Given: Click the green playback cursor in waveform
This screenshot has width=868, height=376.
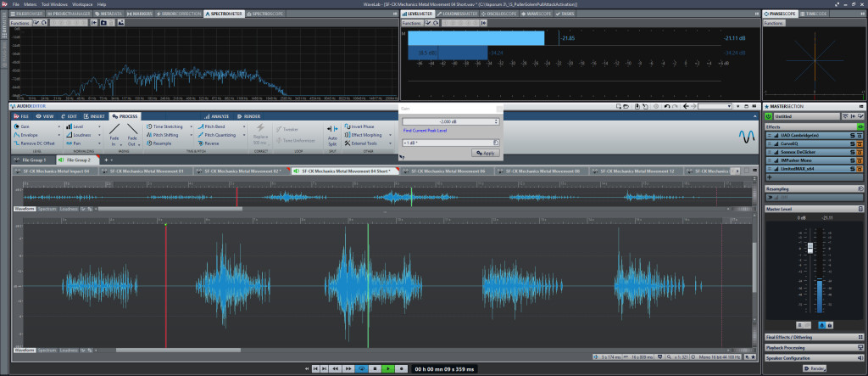Looking at the screenshot, I should point(368,285).
